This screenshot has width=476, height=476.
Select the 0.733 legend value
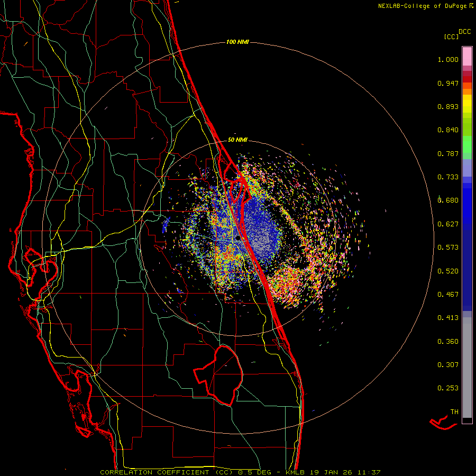pyautogui.click(x=448, y=177)
